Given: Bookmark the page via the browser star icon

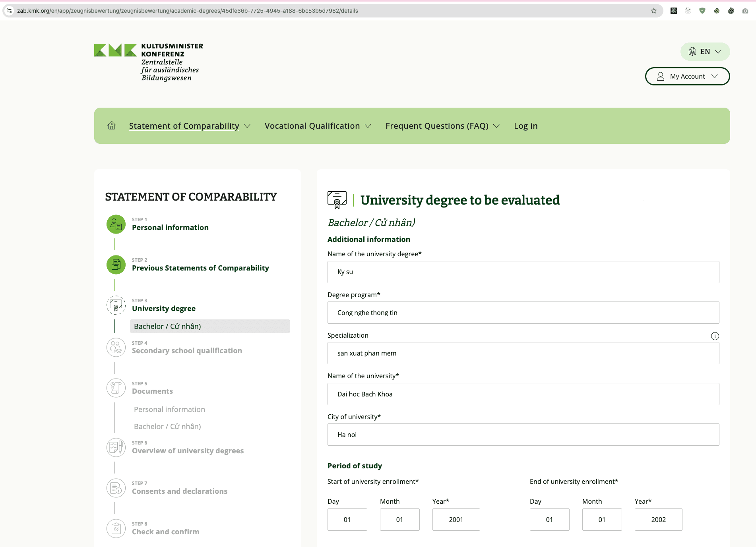Looking at the screenshot, I should click(653, 11).
